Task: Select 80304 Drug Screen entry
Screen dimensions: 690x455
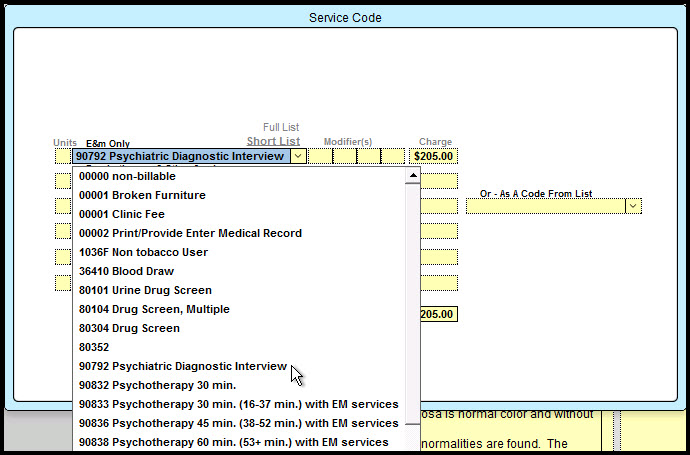Action: pyautogui.click(x=129, y=328)
